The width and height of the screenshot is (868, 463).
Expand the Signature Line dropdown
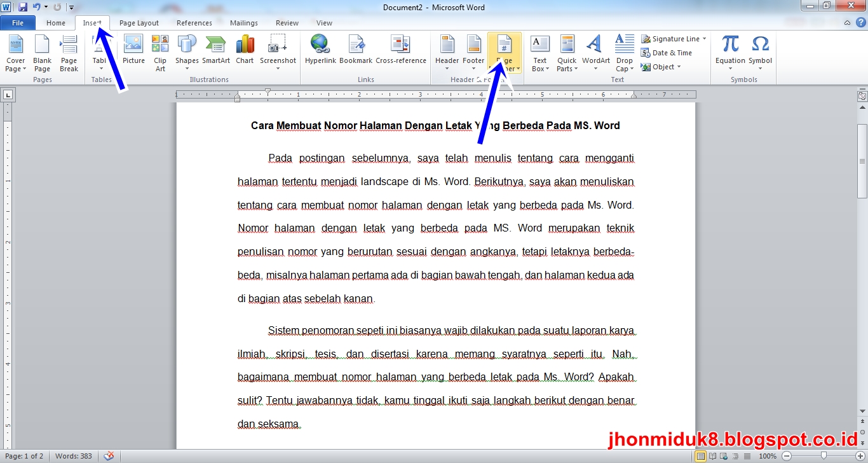[x=705, y=39]
